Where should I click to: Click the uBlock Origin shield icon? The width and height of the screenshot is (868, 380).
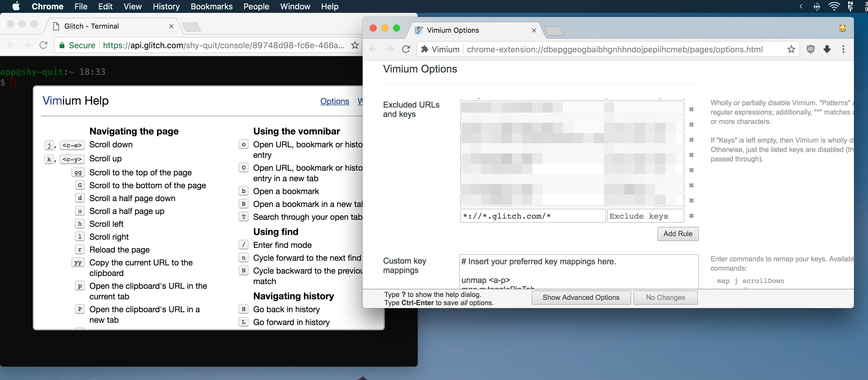(x=811, y=49)
